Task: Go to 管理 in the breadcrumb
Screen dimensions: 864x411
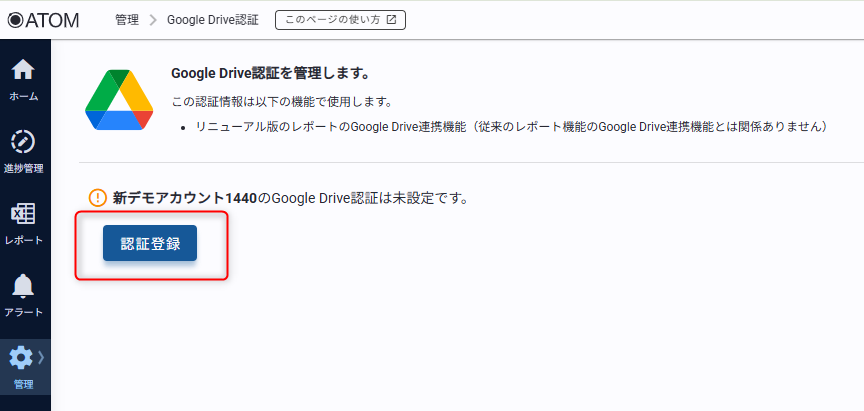Action: [x=127, y=20]
